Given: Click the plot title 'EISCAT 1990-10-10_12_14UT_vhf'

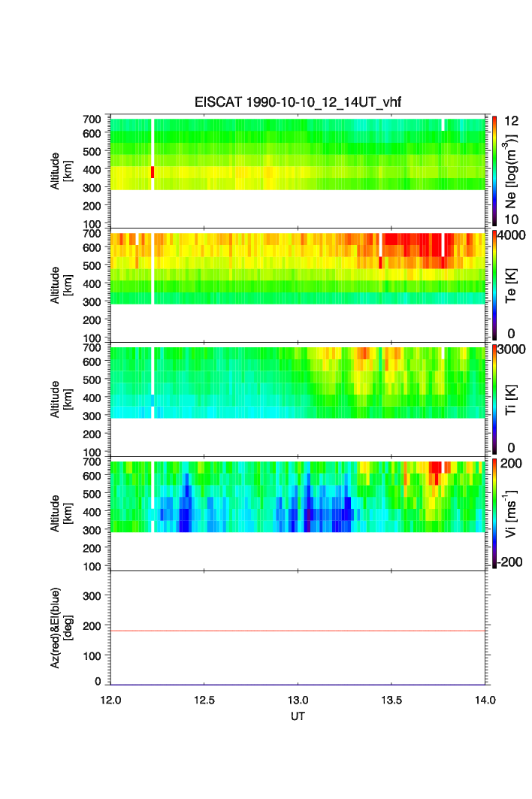Looking at the screenshot, I should pos(298,102).
